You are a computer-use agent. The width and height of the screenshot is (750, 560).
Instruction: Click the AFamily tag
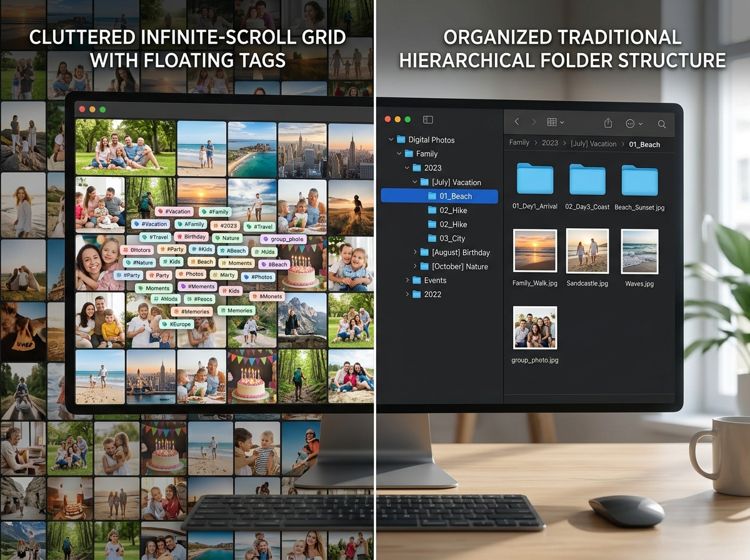point(191,224)
